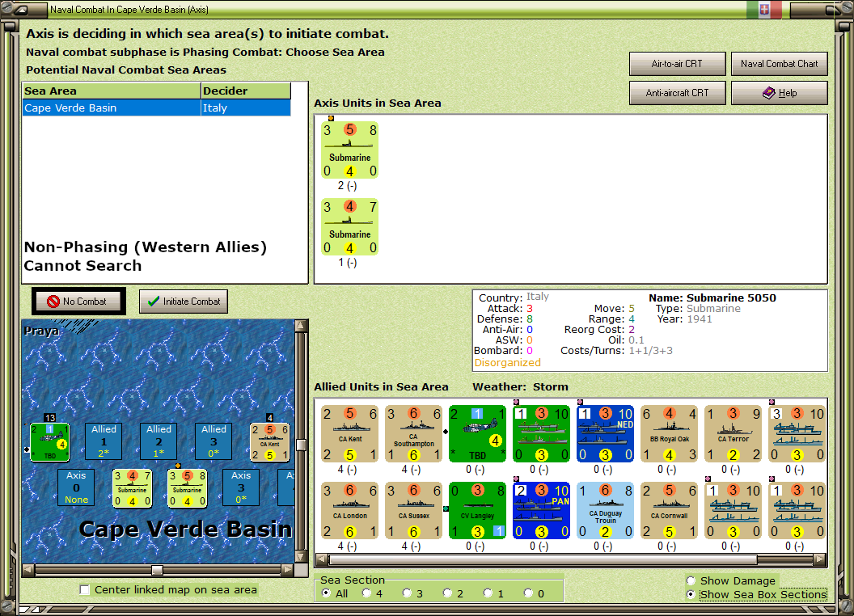Click the Axis 0 None sea box
This screenshot has width=854, height=616.
(x=76, y=488)
